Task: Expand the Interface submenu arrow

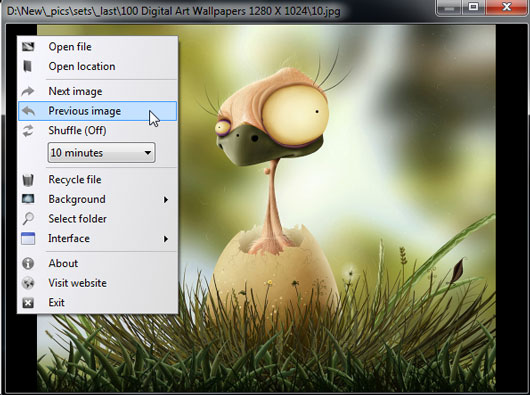Action: (x=166, y=239)
